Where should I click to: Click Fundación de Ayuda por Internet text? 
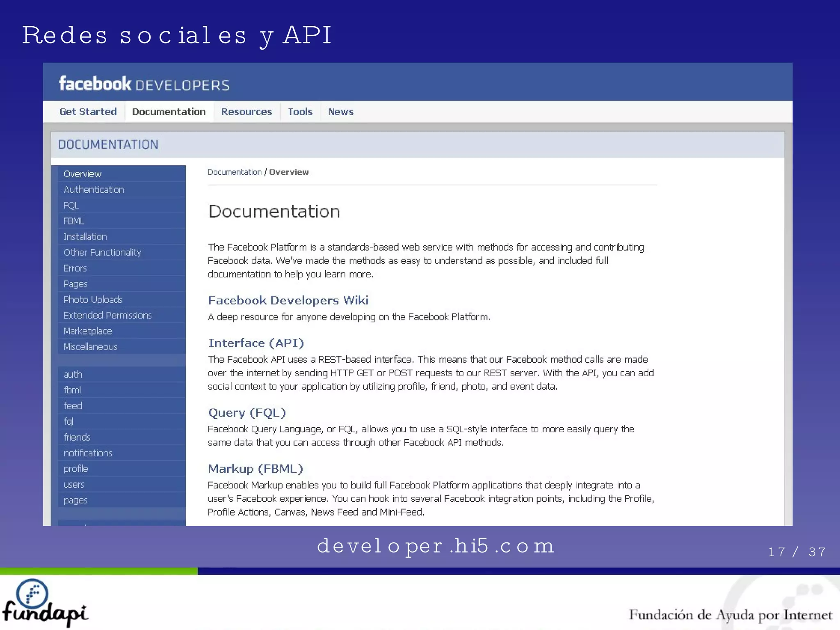[x=731, y=614]
